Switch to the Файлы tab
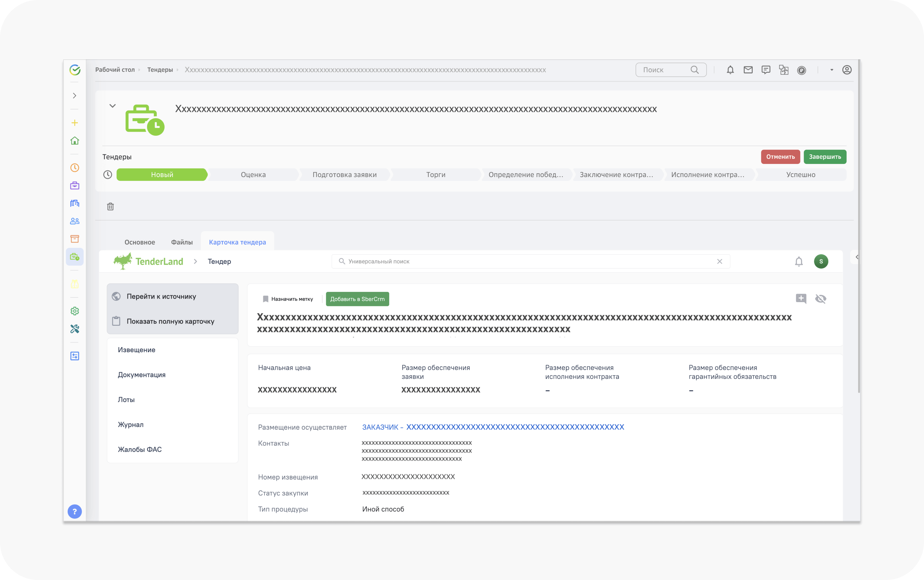This screenshot has width=924, height=580. coord(182,242)
